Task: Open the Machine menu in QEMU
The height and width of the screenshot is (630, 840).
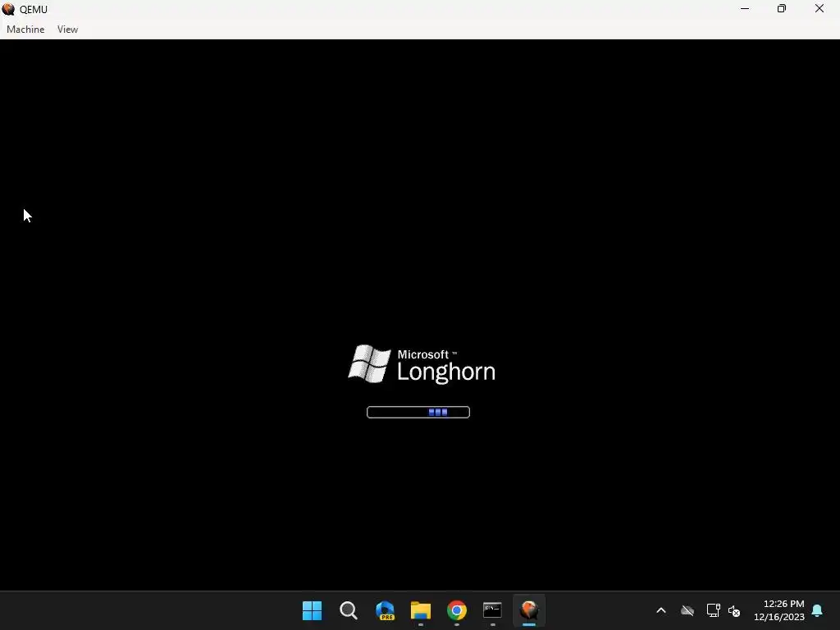Action: pos(25,30)
